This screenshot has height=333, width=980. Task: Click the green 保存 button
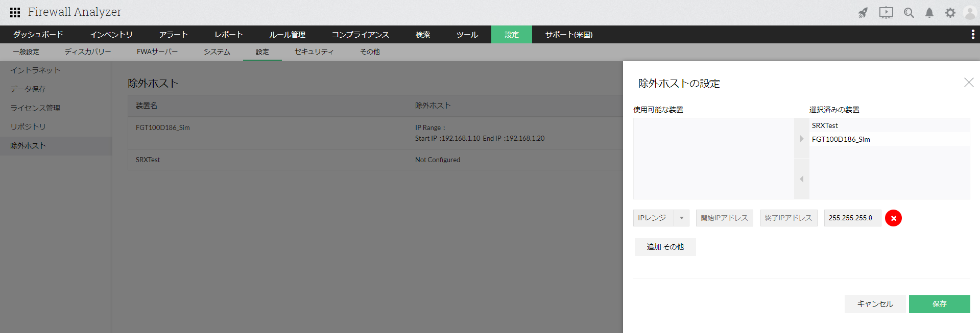[939, 304]
